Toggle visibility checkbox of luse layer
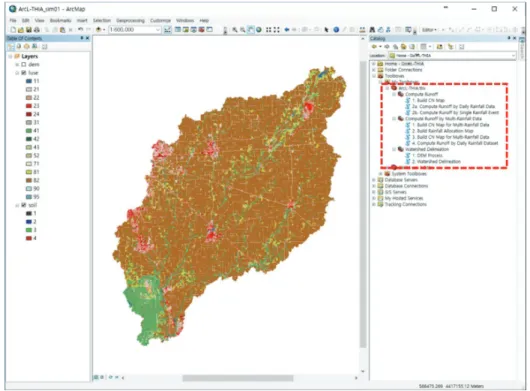Screen dimensions: 530x391 click(24, 73)
